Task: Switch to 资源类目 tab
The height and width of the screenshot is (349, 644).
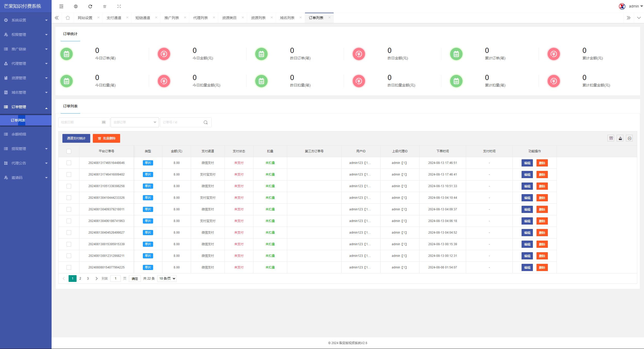Action: tap(229, 18)
